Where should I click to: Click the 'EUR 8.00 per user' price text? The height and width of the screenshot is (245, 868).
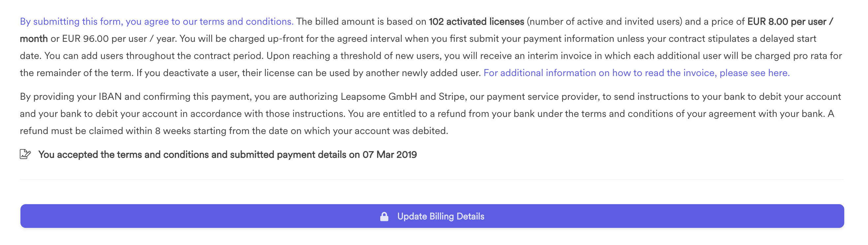click(787, 21)
